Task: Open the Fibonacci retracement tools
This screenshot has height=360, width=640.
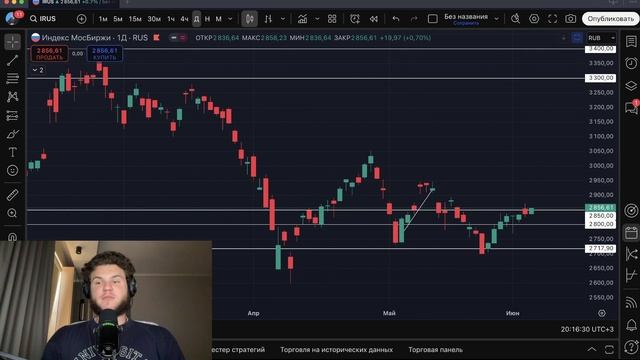Action: coord(13,78)
